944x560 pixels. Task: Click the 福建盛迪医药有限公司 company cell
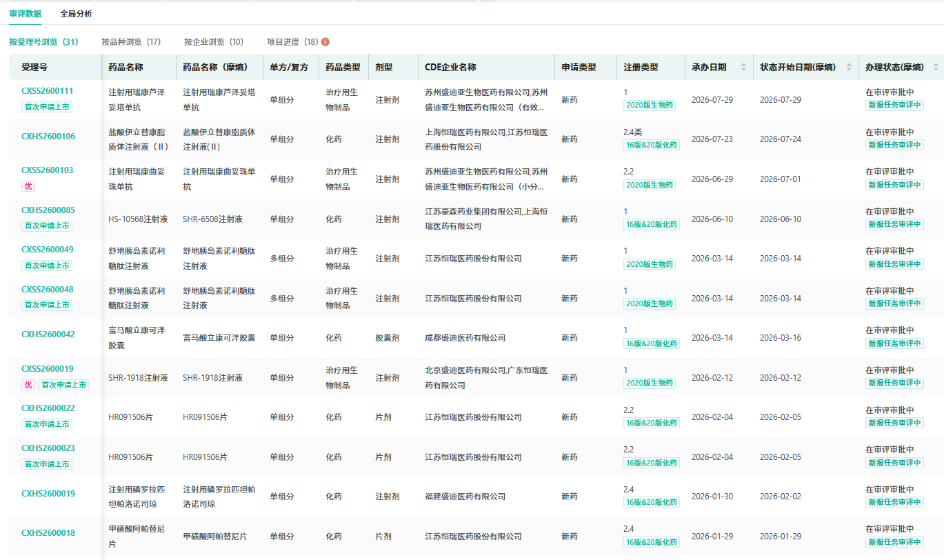[465, 497]
